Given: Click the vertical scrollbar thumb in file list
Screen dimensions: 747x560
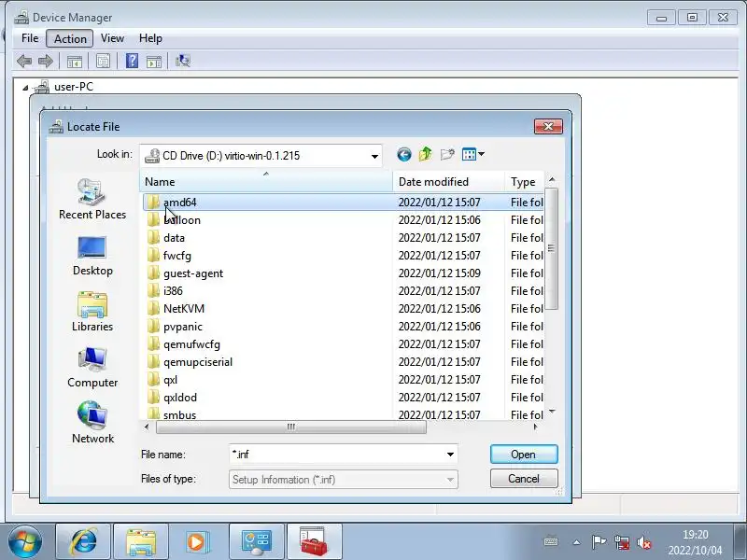Looking at the screenshot, I should 551,248.
